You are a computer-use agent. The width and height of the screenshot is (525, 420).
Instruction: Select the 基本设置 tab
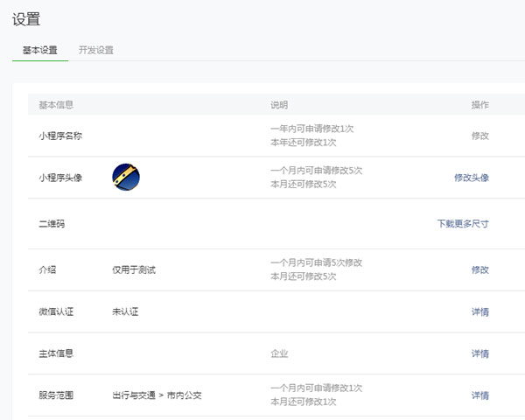coord(40,50)
